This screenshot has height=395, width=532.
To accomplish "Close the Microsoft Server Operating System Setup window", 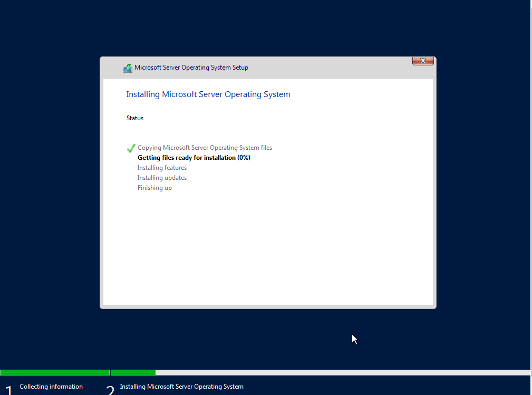I will click(423, 61).
